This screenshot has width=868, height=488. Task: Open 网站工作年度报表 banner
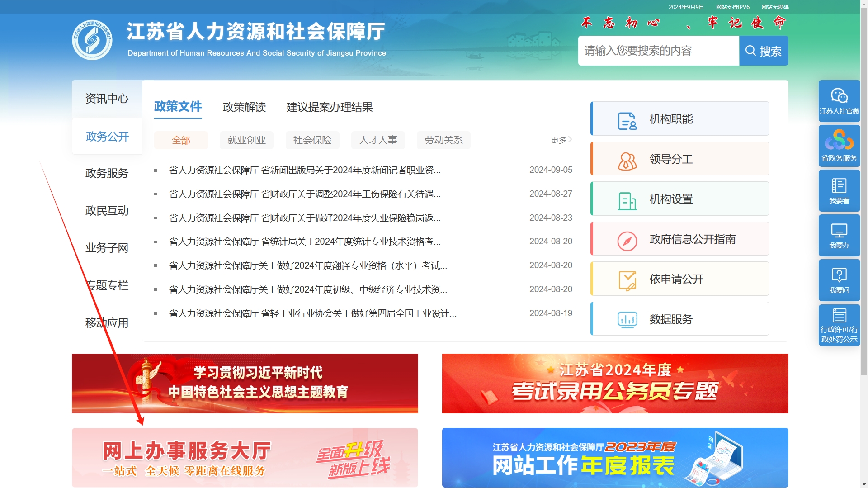click(x=615, y=458)
